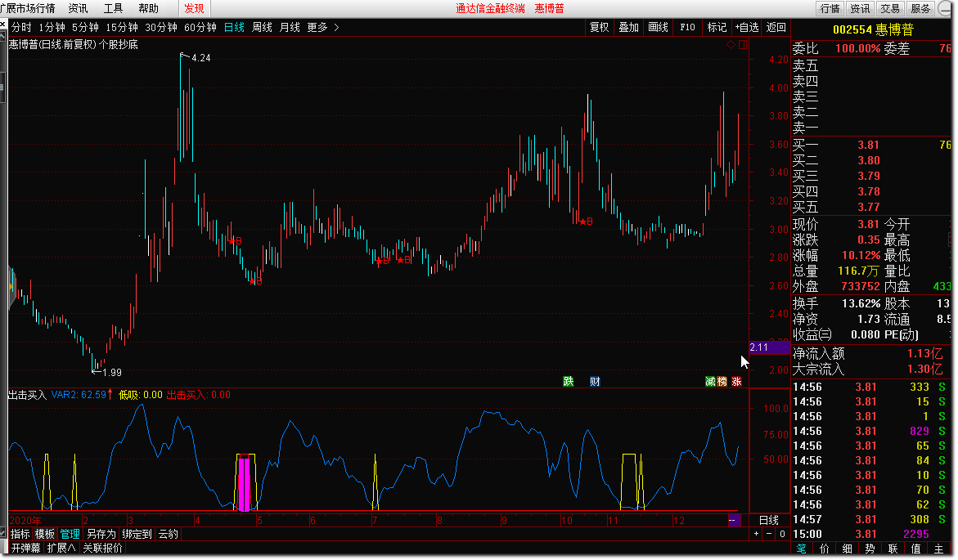Click the purple -- marker on the time axis

[734, 520]
